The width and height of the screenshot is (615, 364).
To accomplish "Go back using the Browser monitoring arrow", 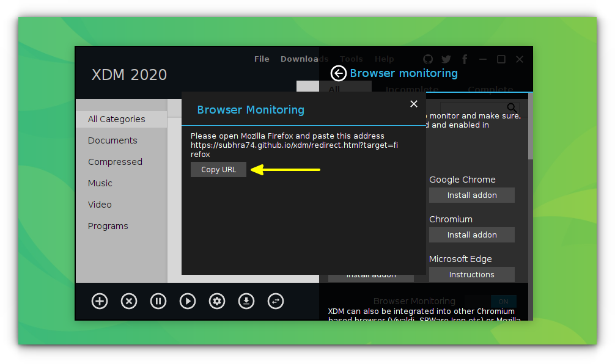I will click(x=338, y=73).
